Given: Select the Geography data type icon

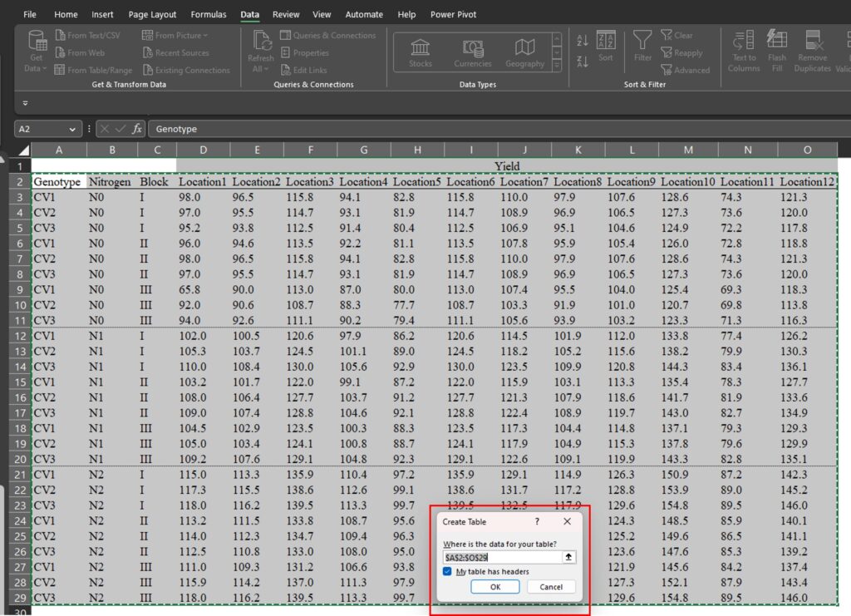Looking at the screenshot, I should [524, 48].
